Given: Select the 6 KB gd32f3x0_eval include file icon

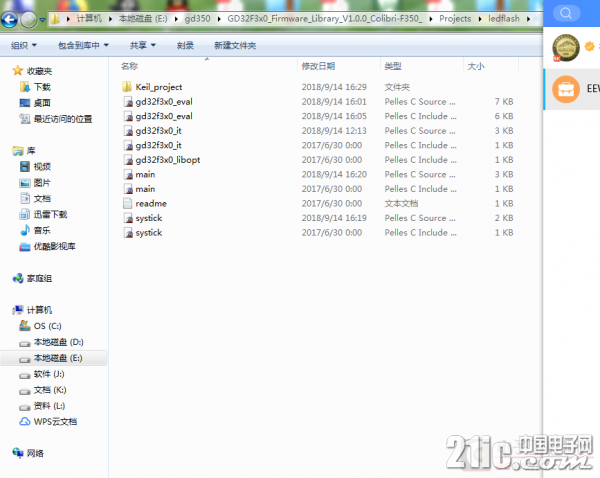Looking at the screenshot, I should (128, 116).
